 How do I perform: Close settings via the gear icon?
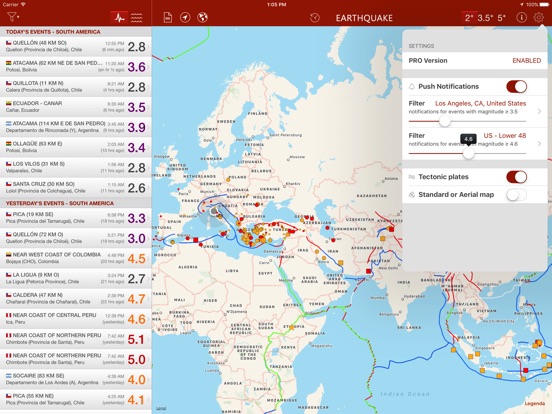point(538,17)
